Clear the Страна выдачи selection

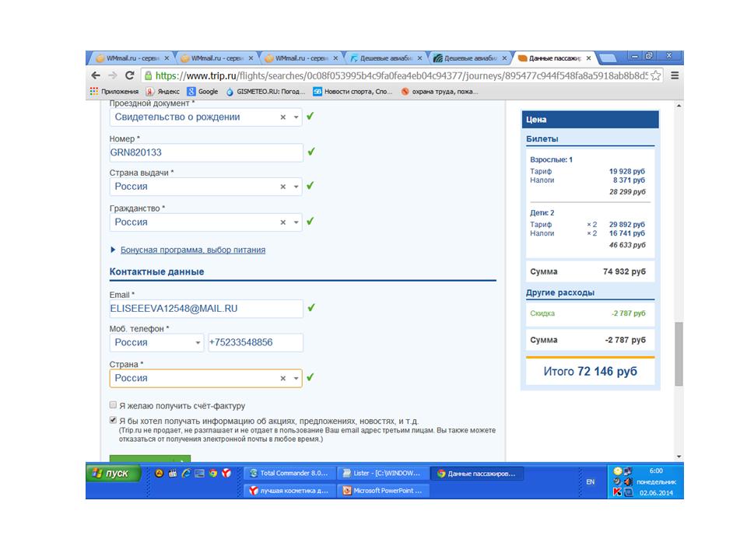[283, 187]
